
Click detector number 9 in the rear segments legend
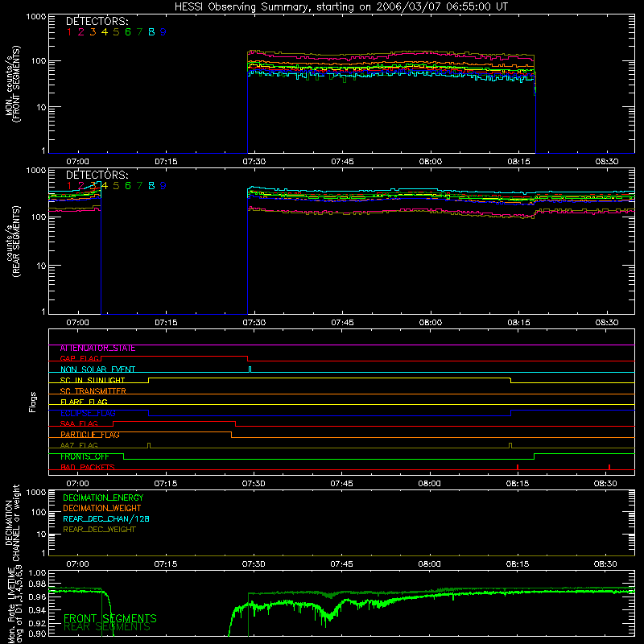click(x=163, y=186)
